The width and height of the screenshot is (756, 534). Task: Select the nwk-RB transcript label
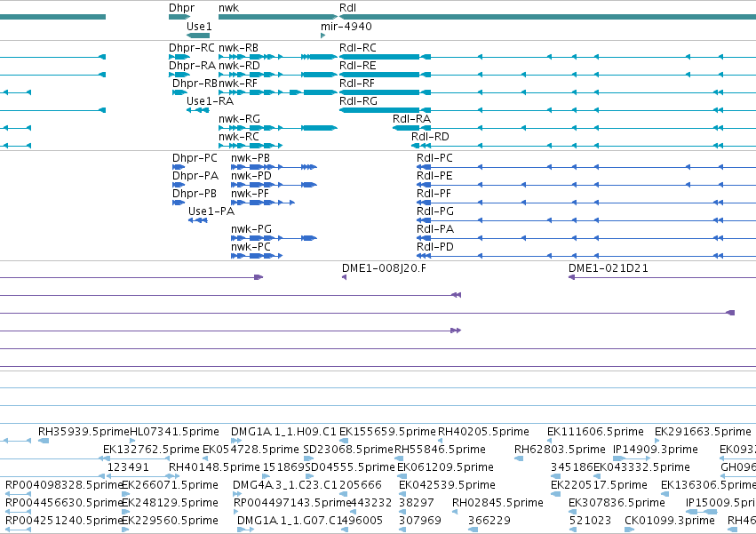click(x=238, y=48)
